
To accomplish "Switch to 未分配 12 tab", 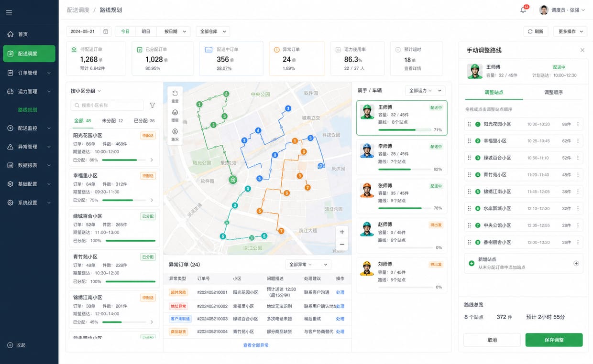I will (112, 121).
